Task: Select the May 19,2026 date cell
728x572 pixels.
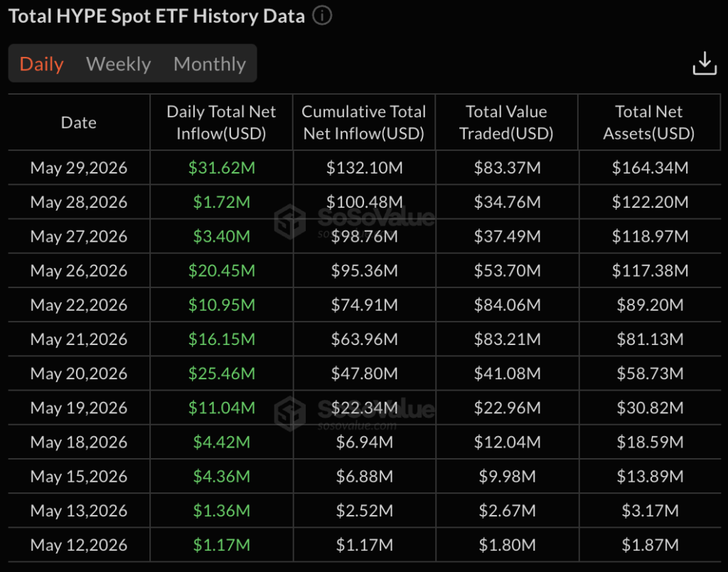Action: [x=78, y=408]
